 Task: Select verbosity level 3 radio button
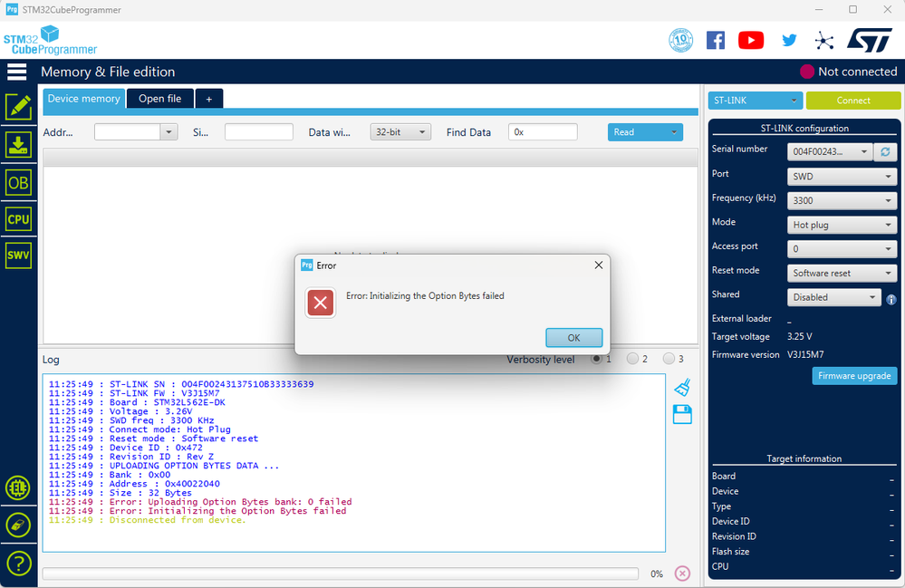[668, 359]
